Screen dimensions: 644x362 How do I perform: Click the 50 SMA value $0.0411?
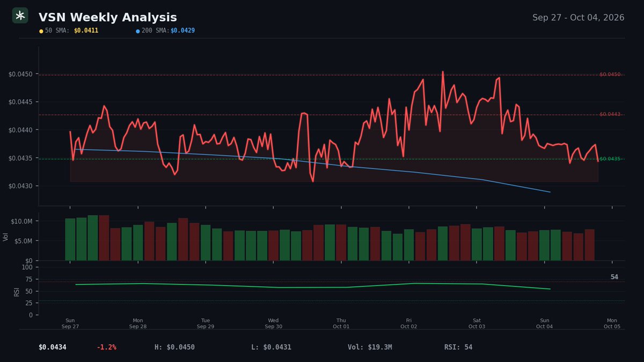86,31
